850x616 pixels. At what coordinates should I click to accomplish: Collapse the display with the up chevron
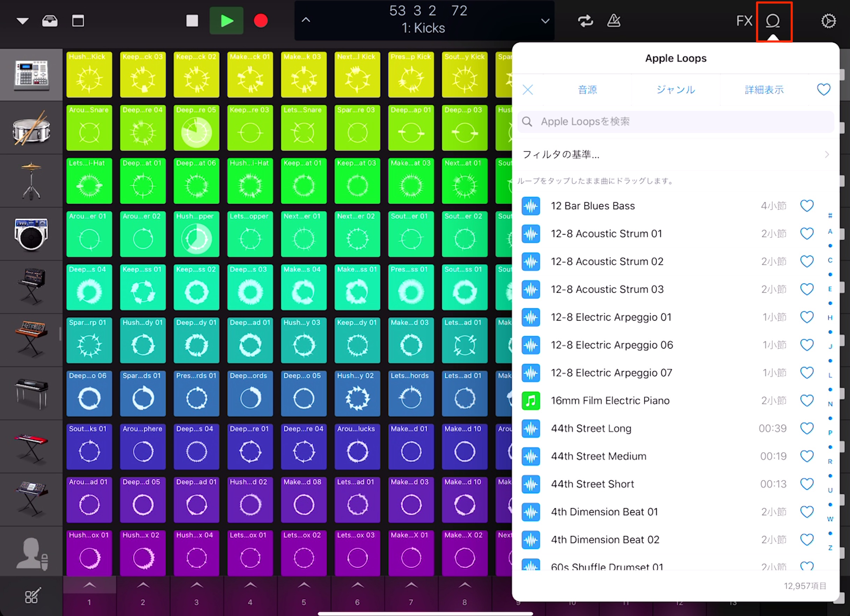(306, 20)
